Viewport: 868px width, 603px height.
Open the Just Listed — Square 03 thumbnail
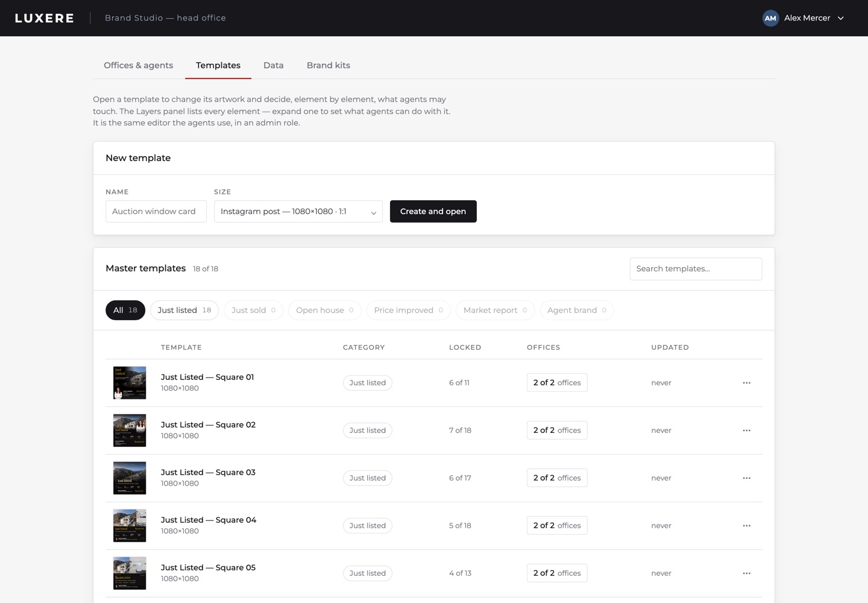pyautogui.click(x=130, y=478)
